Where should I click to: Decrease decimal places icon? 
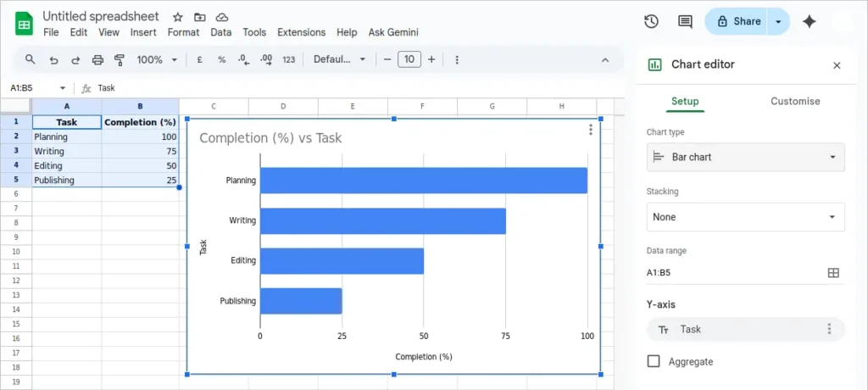pyautogui.click(x=244, y=60)
